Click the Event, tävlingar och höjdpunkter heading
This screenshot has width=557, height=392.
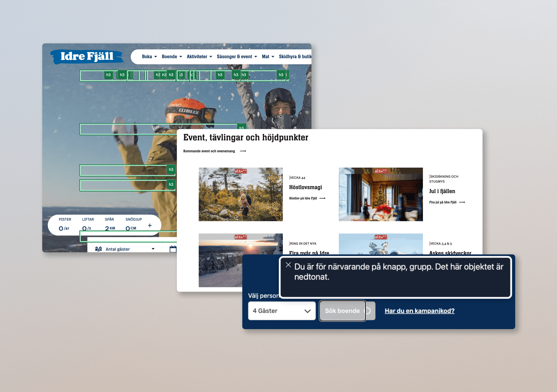pos(246,137)
